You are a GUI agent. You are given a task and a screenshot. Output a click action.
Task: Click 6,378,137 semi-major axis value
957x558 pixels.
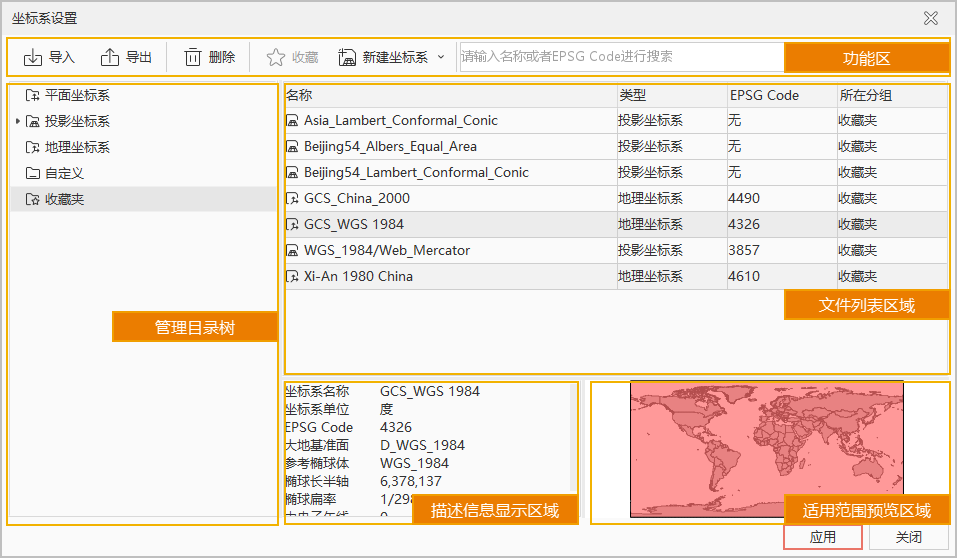(411, 482)
